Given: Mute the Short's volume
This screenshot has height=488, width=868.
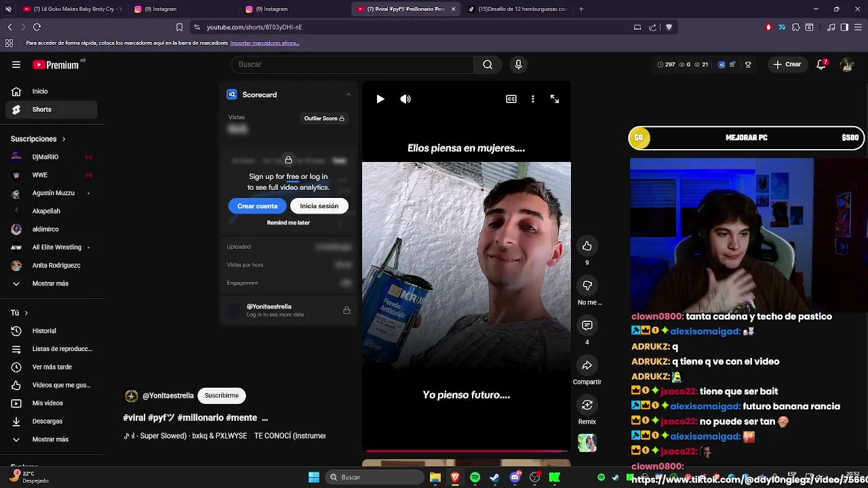Looking at the screenshot, I should [x=406, y=99].
